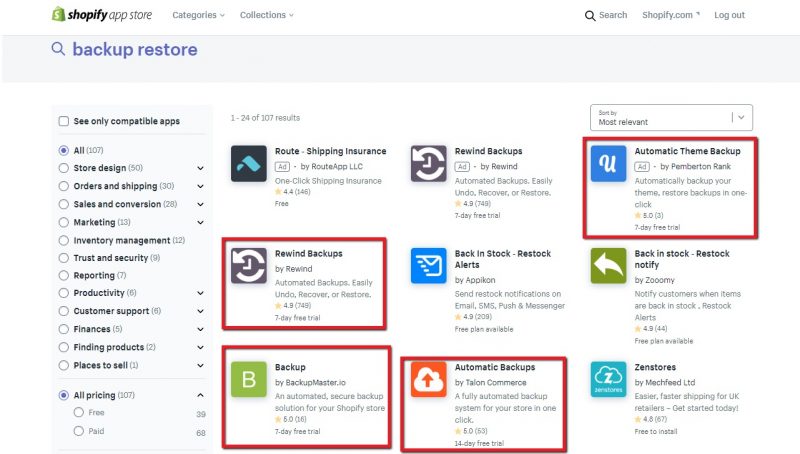Open Zenstores app title link
Screen dimensions: 800x454
[x=655, y=367]
